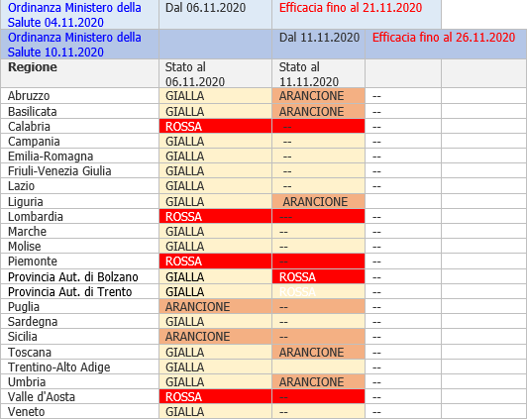Click the Dal 11.11.2020 cell

(318, 45)
